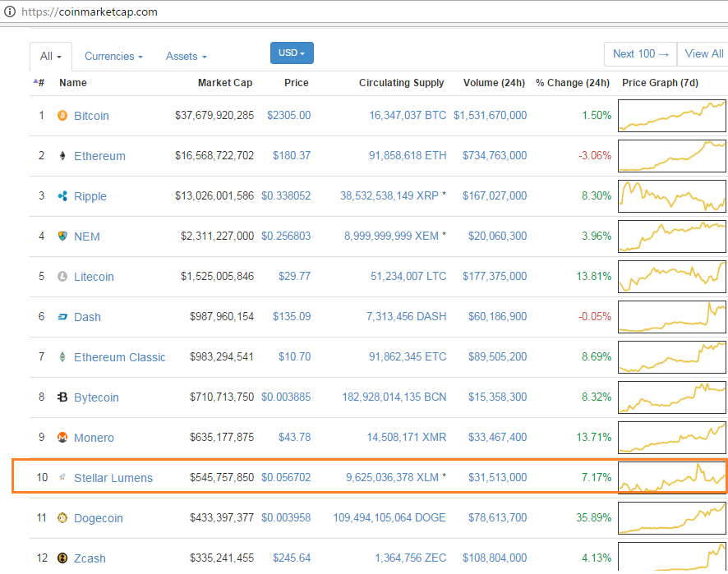728x574 pixels.
Task: Click the Litecoin logo icon
Action: point(62,276)
